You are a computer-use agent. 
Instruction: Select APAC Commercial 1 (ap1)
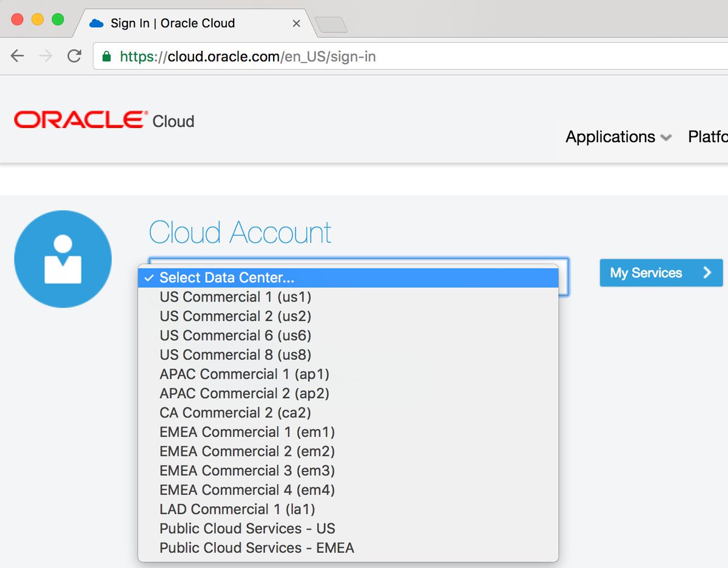[348, 374]
